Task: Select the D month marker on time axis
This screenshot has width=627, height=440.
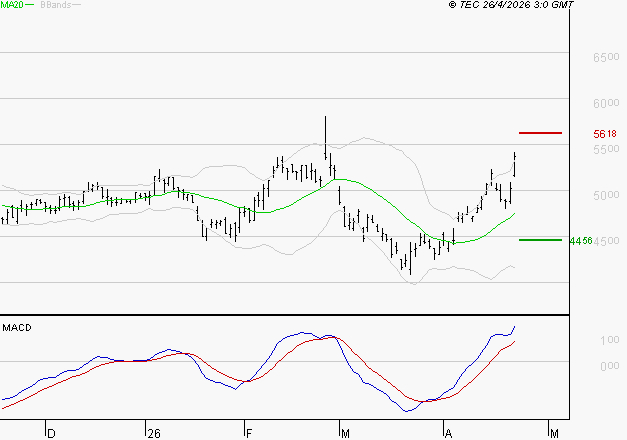Action: pos(51,433)
